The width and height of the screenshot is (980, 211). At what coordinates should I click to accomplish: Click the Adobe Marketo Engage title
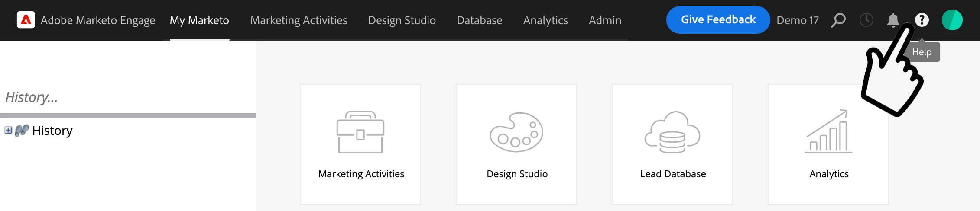point(98,20)
